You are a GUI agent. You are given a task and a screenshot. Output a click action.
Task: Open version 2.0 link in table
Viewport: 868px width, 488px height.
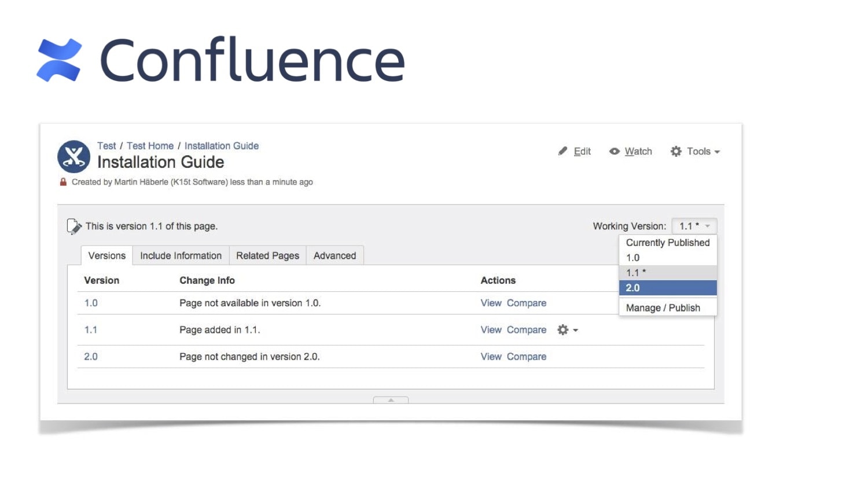(91, 357)
